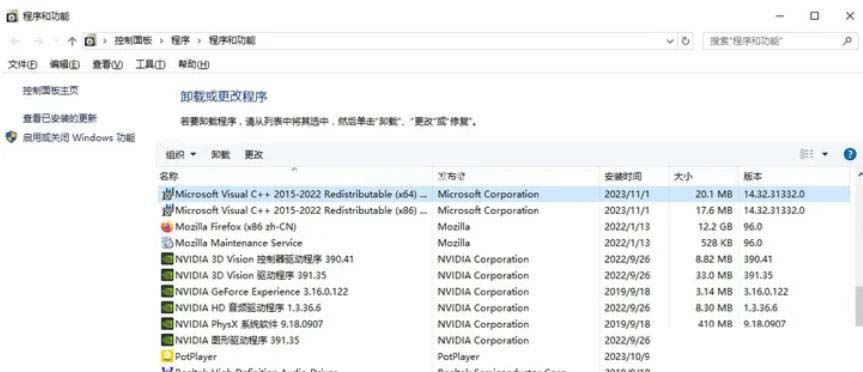
Task: Click the 搜索"程序和功能" search field
Action: point(772,41)
